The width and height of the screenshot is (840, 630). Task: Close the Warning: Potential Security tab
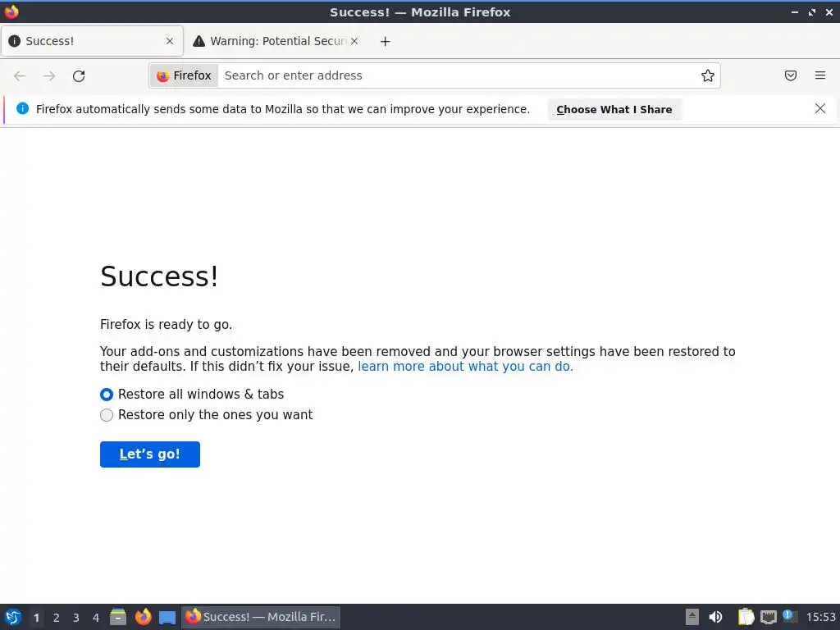pos(354,41)
